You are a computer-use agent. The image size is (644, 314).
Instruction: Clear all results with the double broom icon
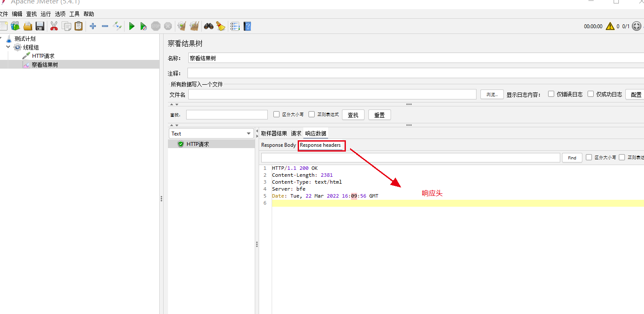pos(194,26)
